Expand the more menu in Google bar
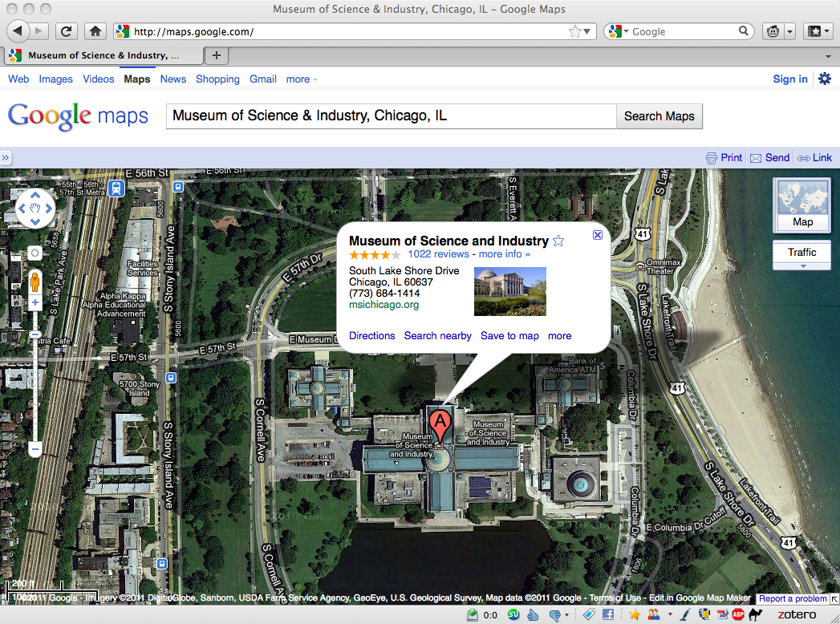Screen dimensions: 840x624 click(302, 79)
